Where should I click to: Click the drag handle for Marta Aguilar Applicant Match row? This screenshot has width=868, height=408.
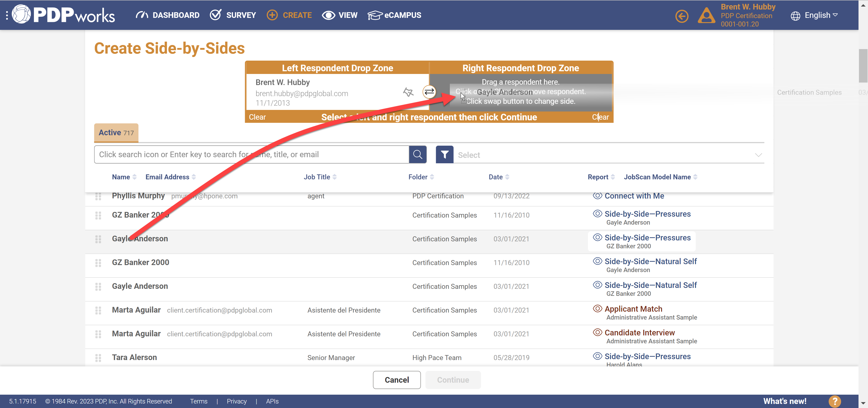[98, 310]
